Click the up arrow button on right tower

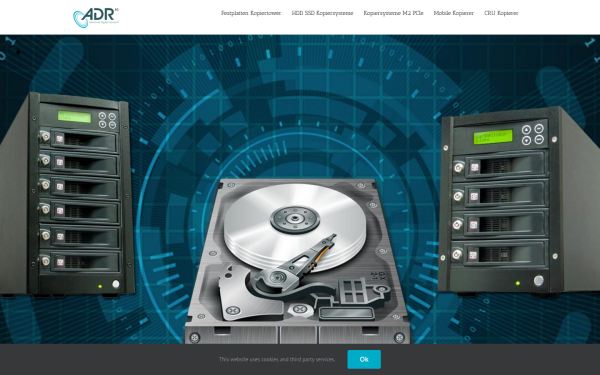click(x=527, y=129)
